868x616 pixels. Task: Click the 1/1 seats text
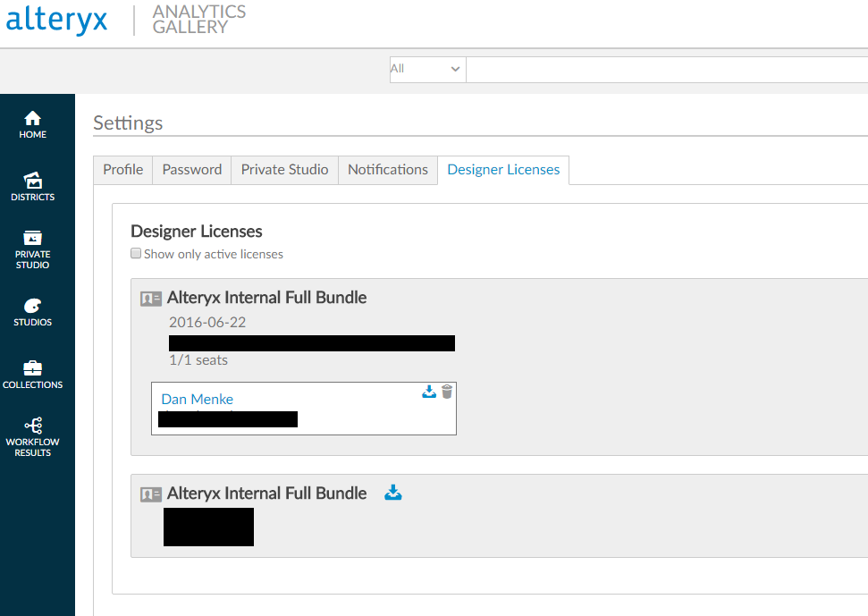tap(198, 359)
